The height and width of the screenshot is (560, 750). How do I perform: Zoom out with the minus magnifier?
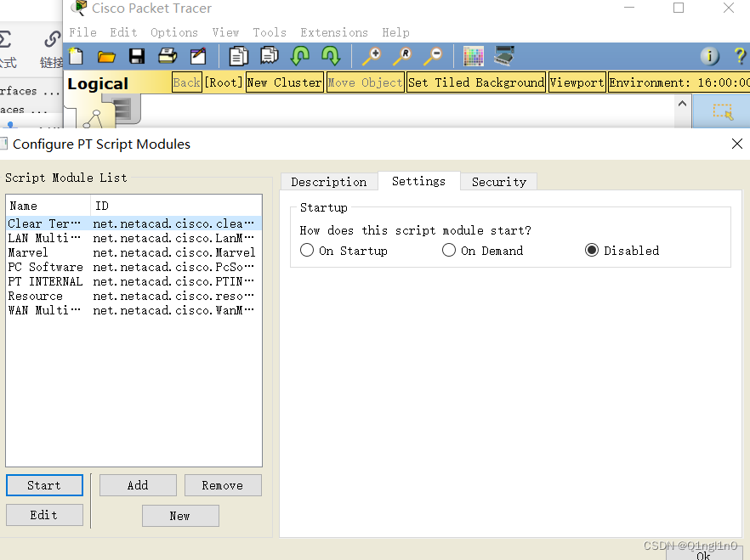[x=434, y=56]
